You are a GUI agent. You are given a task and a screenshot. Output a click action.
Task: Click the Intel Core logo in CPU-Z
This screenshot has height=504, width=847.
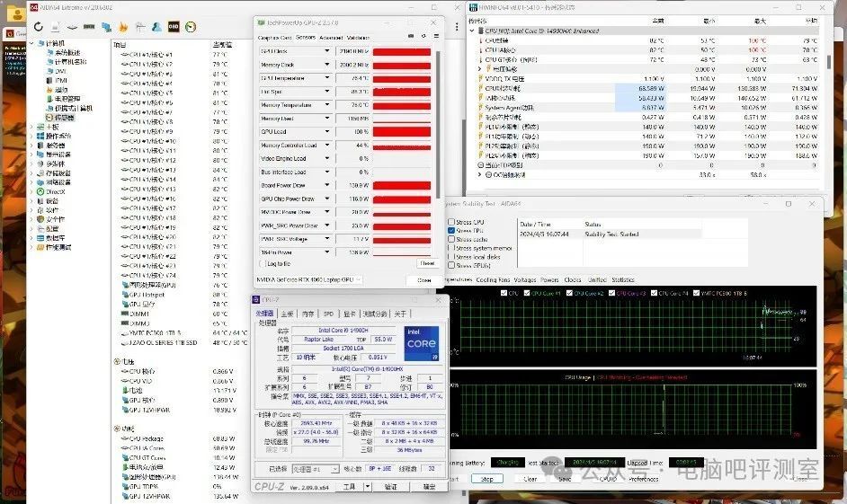coord(422,343)
